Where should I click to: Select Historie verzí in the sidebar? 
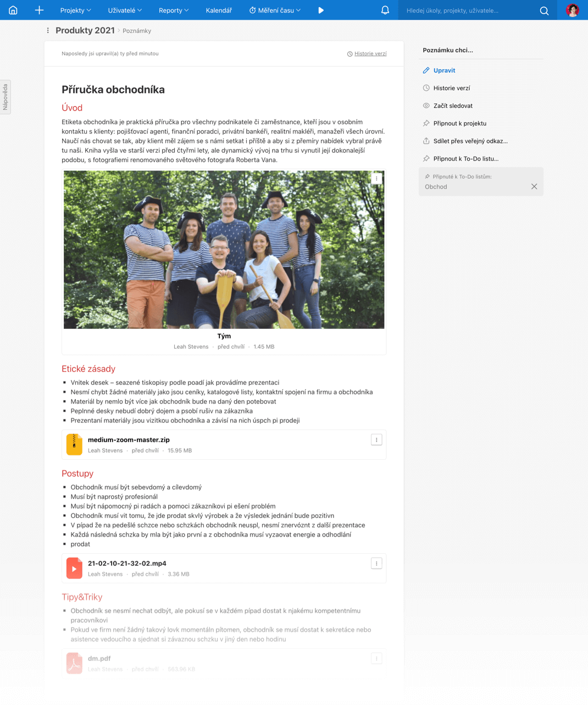pos(452,88)
